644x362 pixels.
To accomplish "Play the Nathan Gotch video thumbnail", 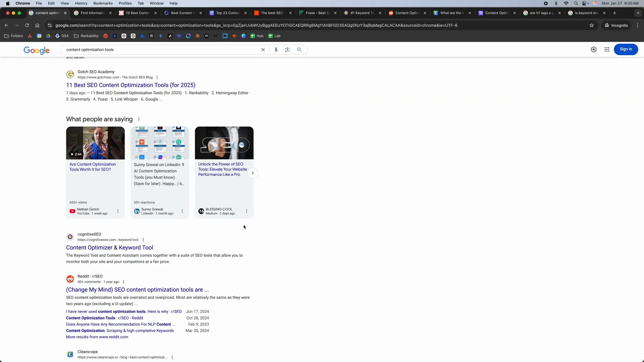I will pos(95,143).
